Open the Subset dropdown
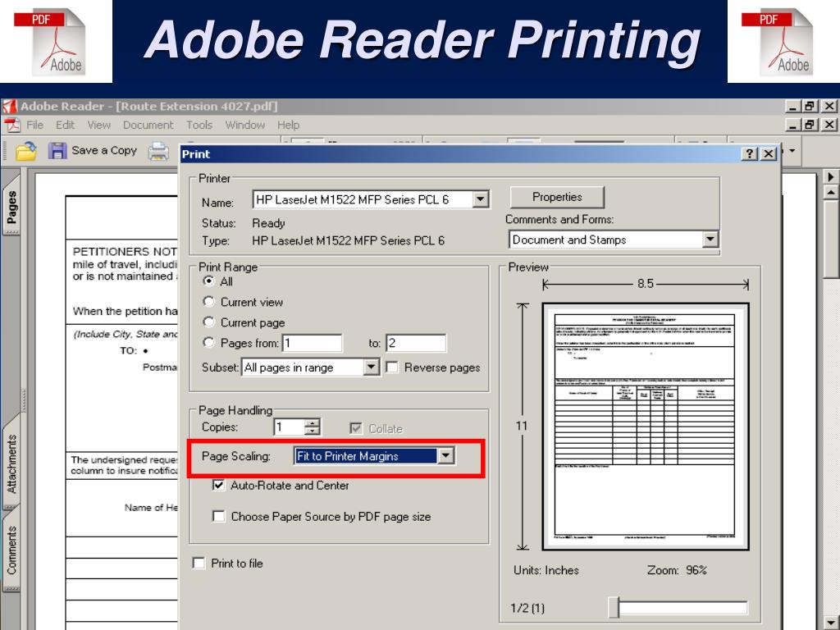 [x=371, y=367]
